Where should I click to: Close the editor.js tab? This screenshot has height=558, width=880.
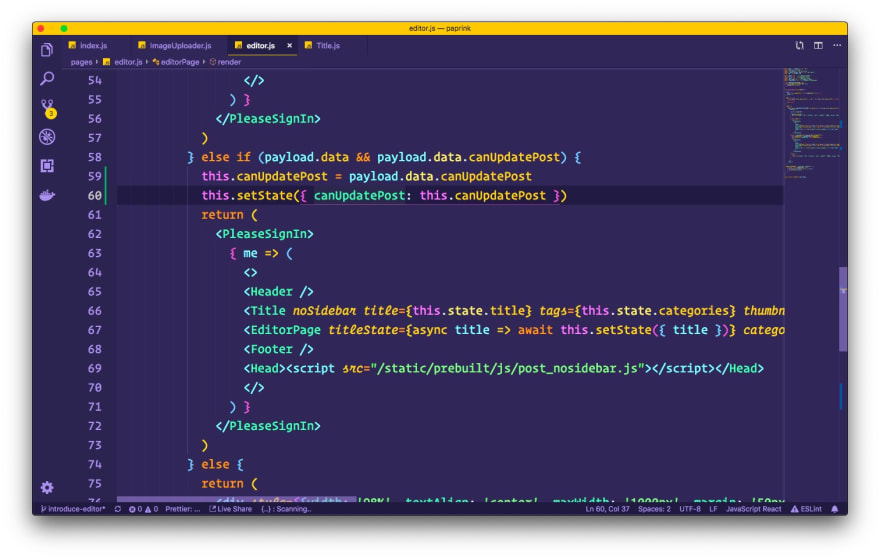pos(290,45)
